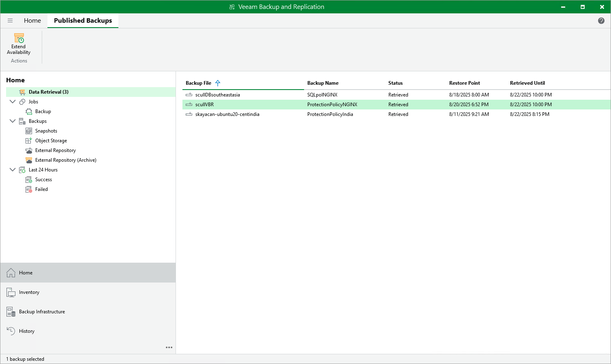Select Success under Last 24 Hours

click(43, 180)
